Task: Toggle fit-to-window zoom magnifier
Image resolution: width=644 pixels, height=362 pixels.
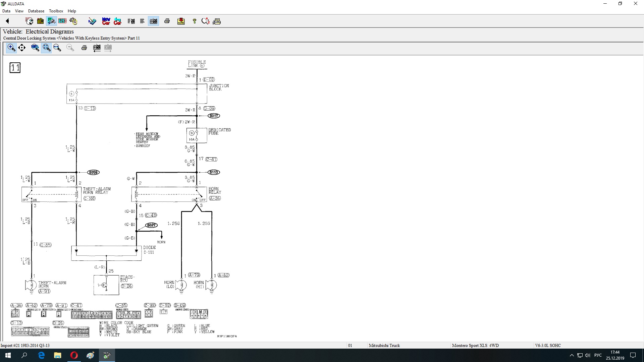Action: coord(46,48)
